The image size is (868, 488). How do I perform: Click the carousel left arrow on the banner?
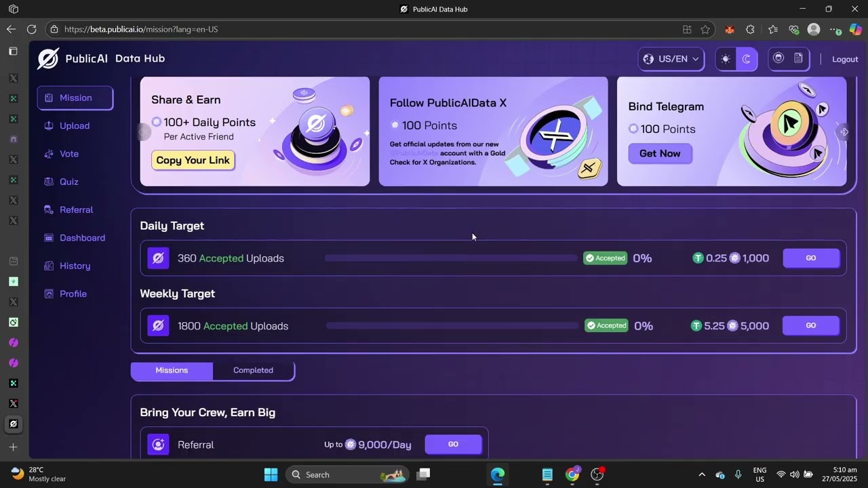[x=143, y=131]
